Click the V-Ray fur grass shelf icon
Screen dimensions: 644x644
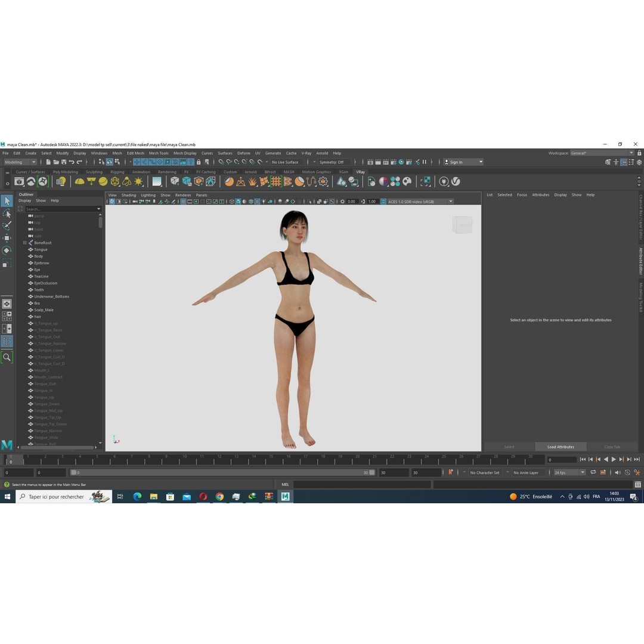tap(252, 181)
